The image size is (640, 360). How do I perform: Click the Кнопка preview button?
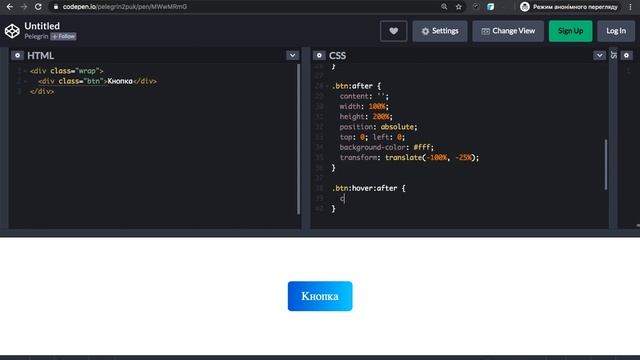(320, 296)
